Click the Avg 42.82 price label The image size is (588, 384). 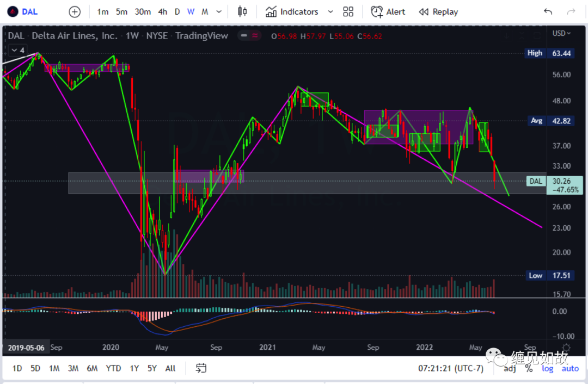(x=550, y=121)
